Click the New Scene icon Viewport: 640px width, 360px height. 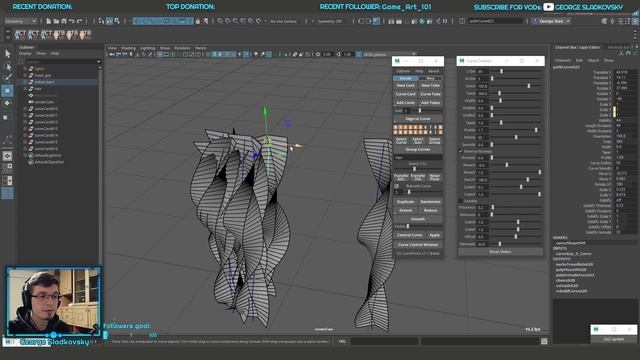[x=48, y=21]
